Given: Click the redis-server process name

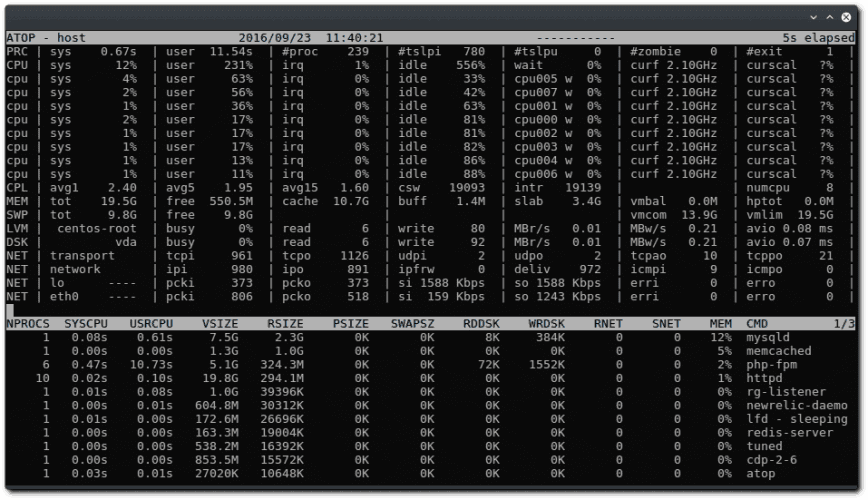Looking at the screenshot, I should point(789,432).
